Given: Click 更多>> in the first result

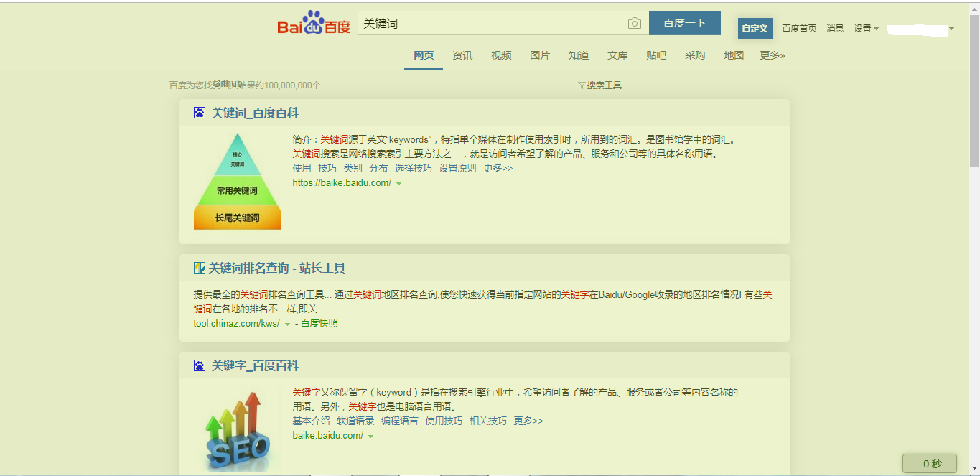Looking at the screenshot, I should [498, 168].
